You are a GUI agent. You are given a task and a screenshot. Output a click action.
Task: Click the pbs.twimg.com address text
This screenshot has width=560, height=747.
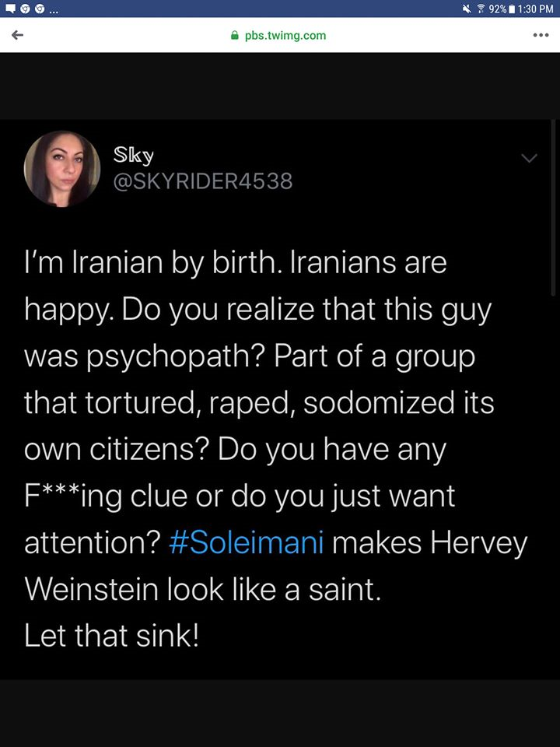point(285,36)
